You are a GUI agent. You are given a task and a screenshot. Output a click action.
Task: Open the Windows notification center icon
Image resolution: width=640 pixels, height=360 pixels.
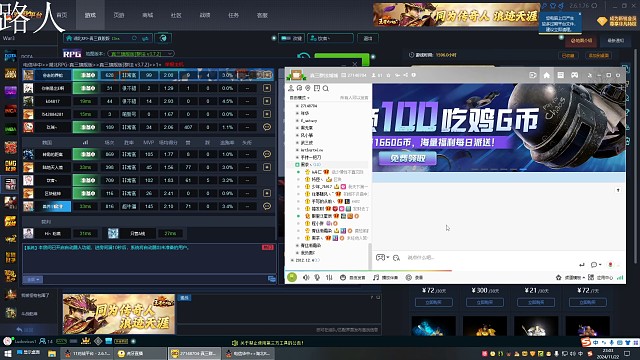click(627, 353)
